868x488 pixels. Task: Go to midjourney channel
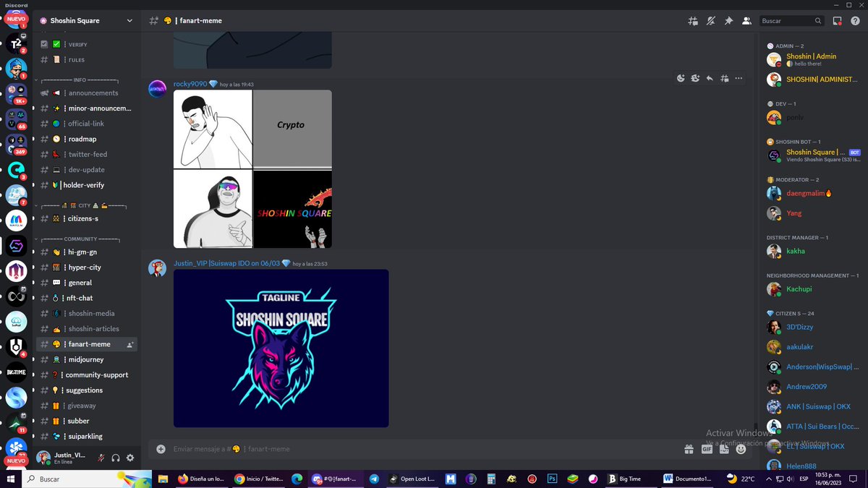(87, 359)
